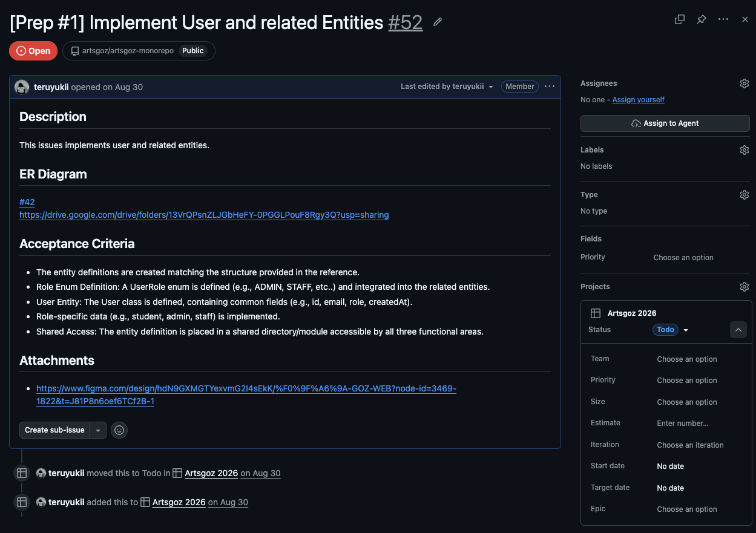Image resolution: width=756 pixels, height=533 pixels.
Task: Click the Assign yourself link
Action: 638,99
